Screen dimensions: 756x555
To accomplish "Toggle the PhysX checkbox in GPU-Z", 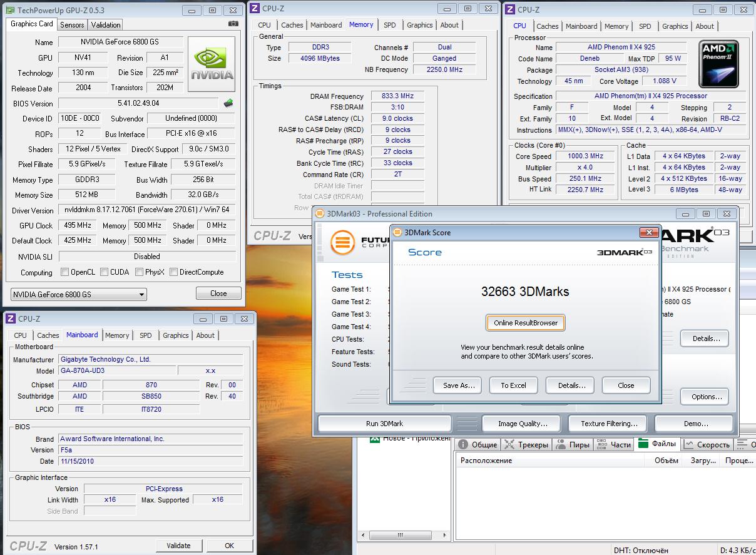I will (x=139, y=272).
